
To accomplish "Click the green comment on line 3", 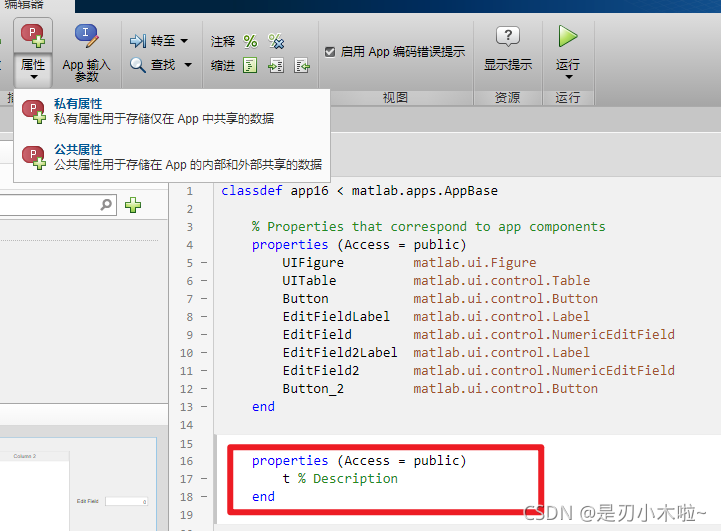I will (429, 227).
